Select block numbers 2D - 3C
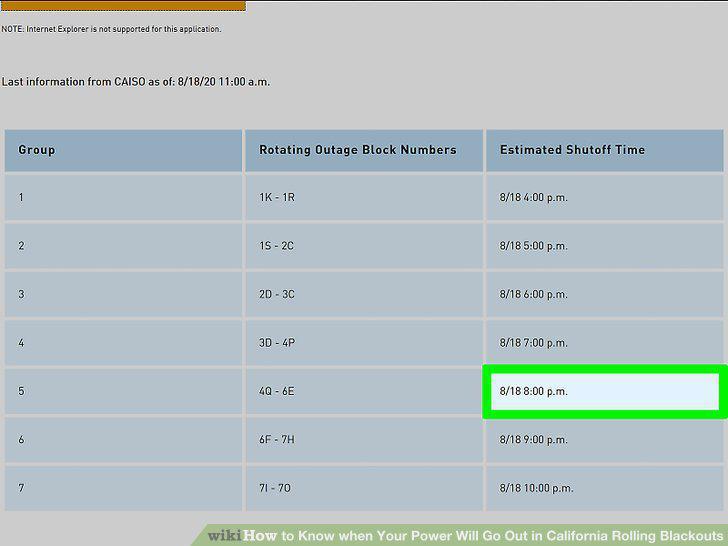The width and height of the screenshot is (728, 546). click(364, 294)
